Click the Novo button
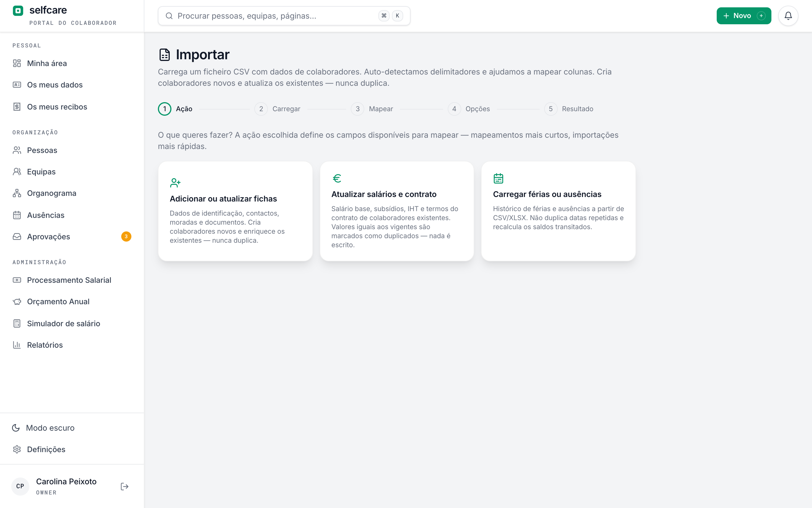Screen dimensions: 812x508 click(743, 16)
